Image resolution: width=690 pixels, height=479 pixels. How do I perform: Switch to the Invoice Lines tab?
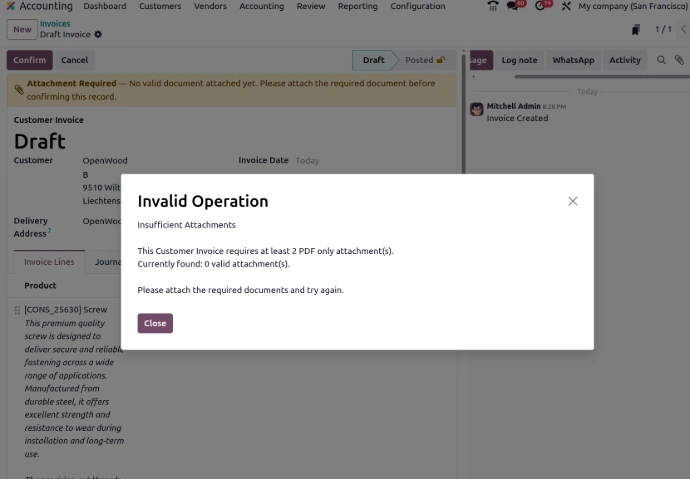49,262
